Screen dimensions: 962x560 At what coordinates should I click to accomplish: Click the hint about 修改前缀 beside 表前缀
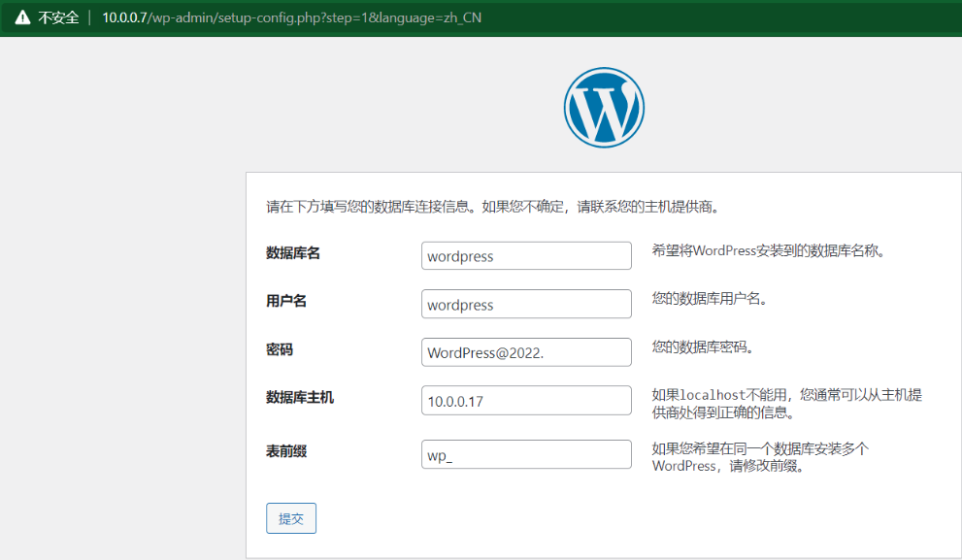[x=760, y=457]
